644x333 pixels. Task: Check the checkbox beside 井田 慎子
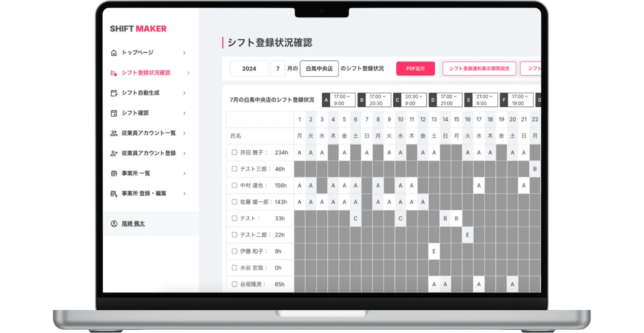[234, 152]
